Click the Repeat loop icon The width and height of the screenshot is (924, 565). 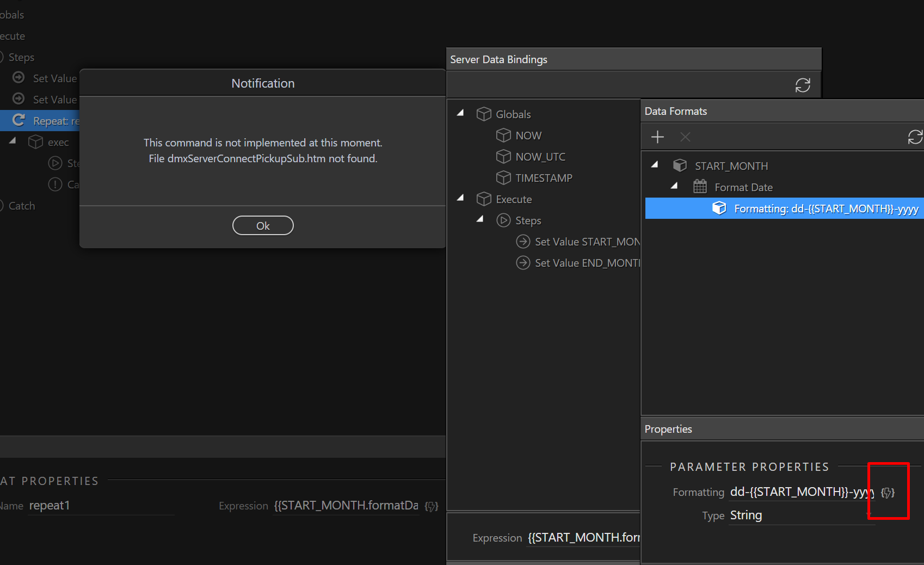[x=19, y=120]
